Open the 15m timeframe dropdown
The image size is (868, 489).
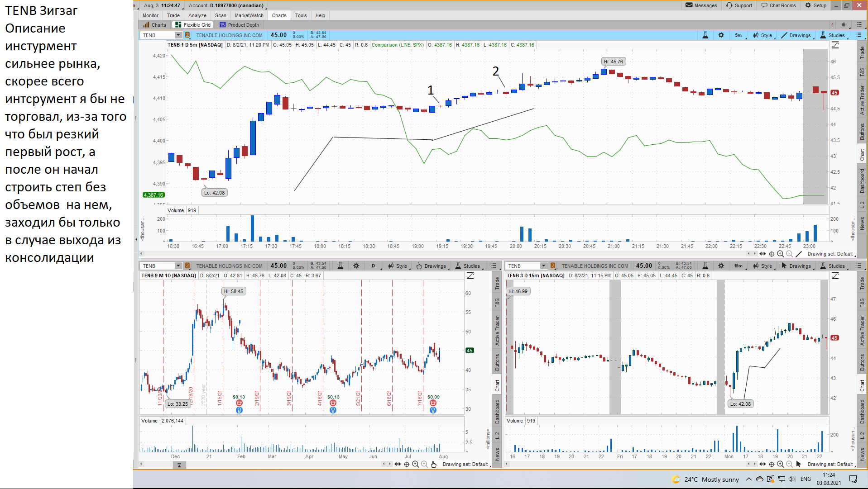point(739,266)
